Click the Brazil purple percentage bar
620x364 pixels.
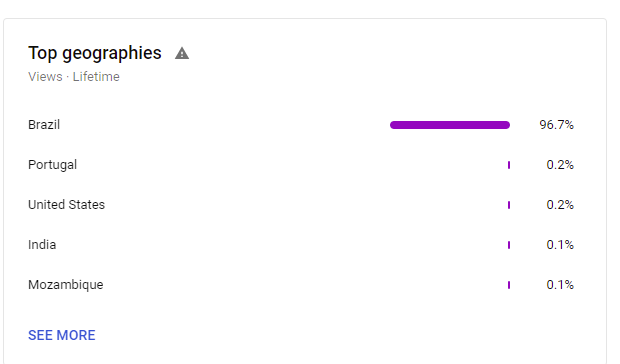(450, 125)
